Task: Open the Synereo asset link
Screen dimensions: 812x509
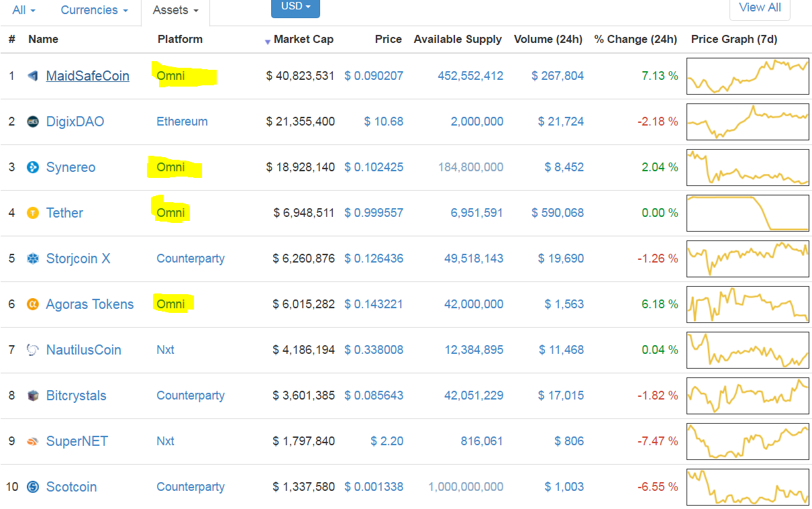Action: pos(70,167)
